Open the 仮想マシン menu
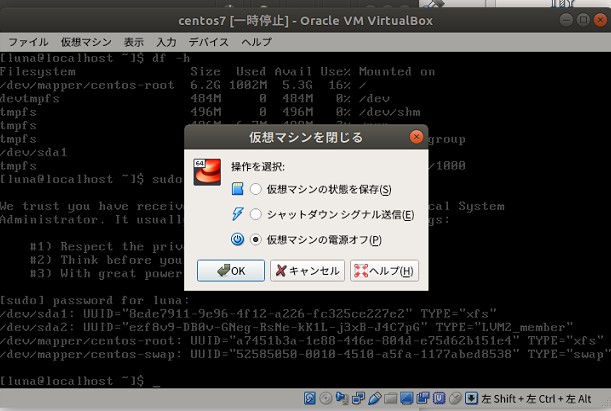This screenshot has height=411, width=611. tap(83, 42)
